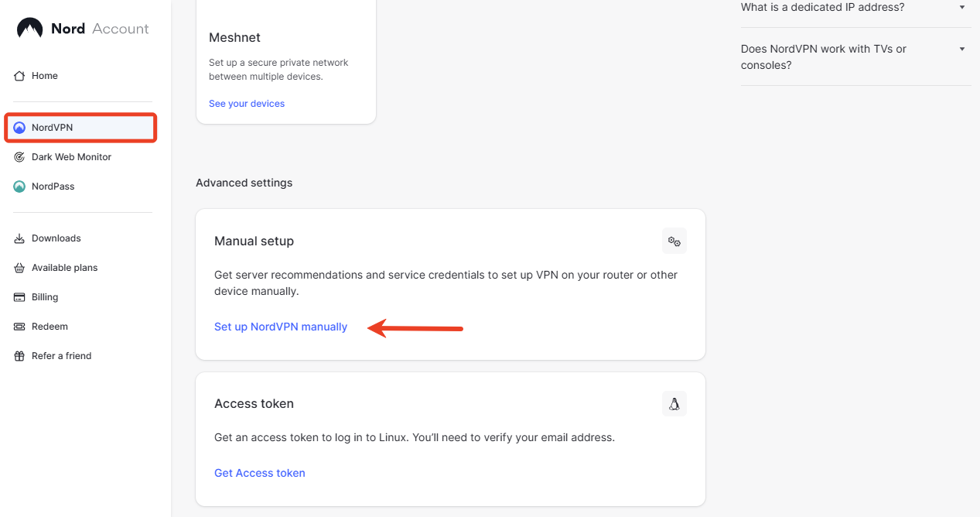Click the Downloads arrow icon

coord(19,238)
